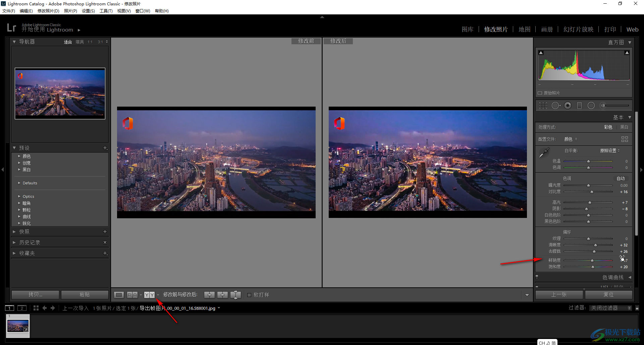Select main window display button 1
Image resolution: width=644 pixels, height=345 pixels.
(9, 308)
